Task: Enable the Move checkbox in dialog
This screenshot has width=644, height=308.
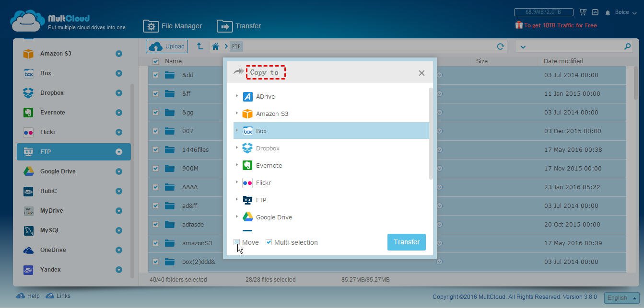Action: click(237, 242)
